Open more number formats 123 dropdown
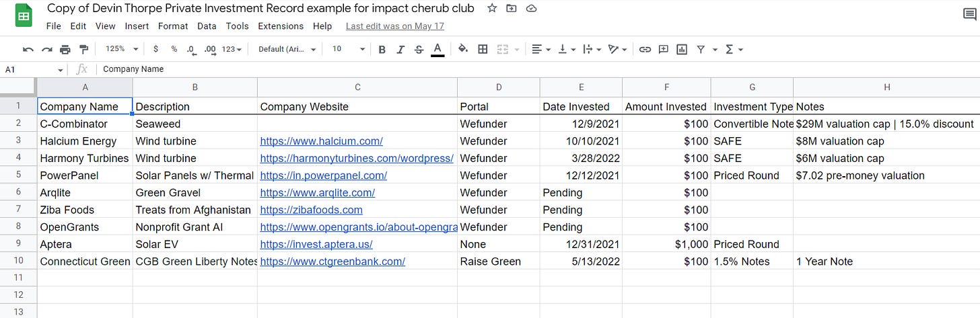The width and height of the screenshot is (980, 318). coord(232,49)
